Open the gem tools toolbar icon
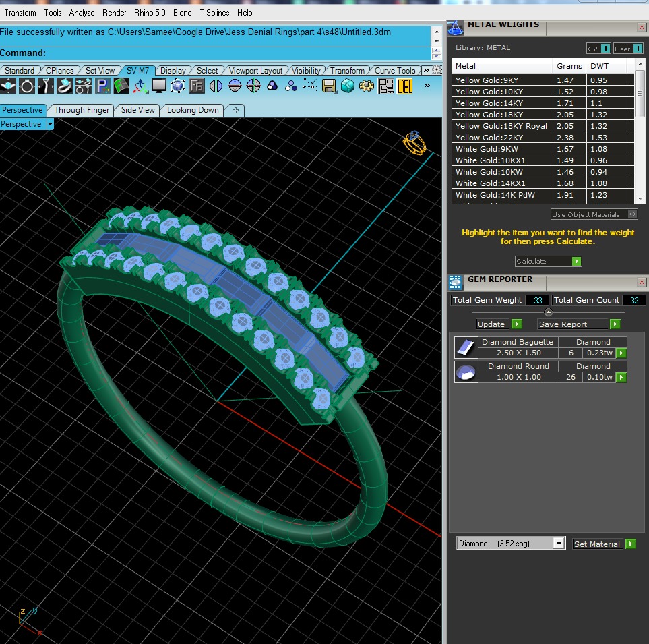Screen dimensions: 649x644 (x=8, y=86)
